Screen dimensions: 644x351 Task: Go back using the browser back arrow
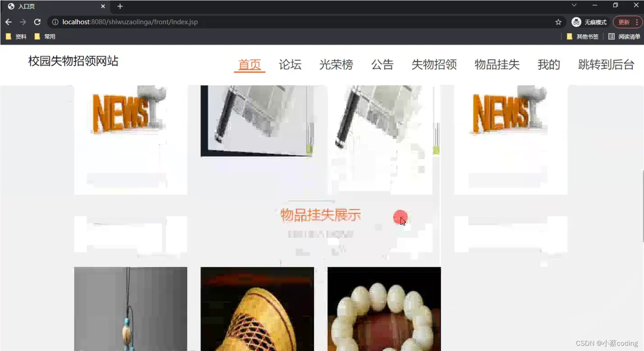coord(8,22)
